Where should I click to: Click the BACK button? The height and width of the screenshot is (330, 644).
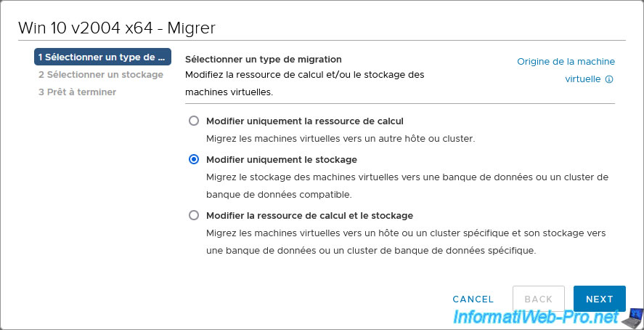click(539, 299)
